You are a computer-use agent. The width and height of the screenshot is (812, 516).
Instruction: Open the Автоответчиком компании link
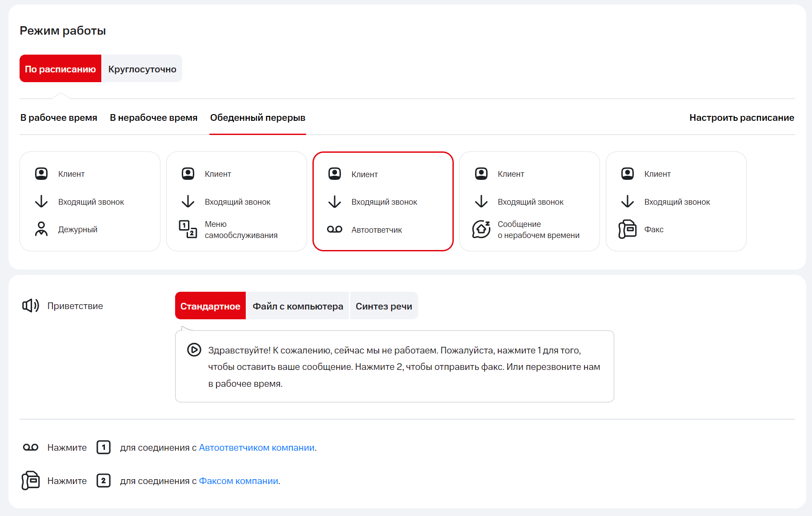tap(256, 448)
